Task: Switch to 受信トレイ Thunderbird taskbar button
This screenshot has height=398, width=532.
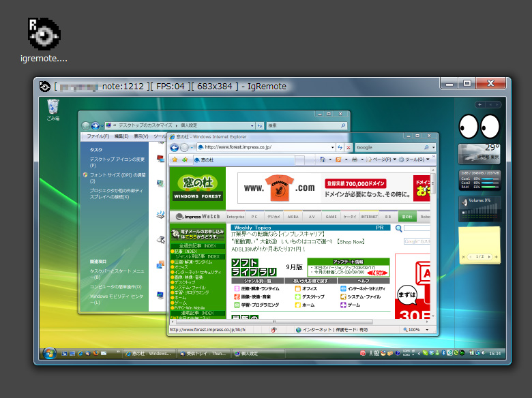Action: click(203, 353)
